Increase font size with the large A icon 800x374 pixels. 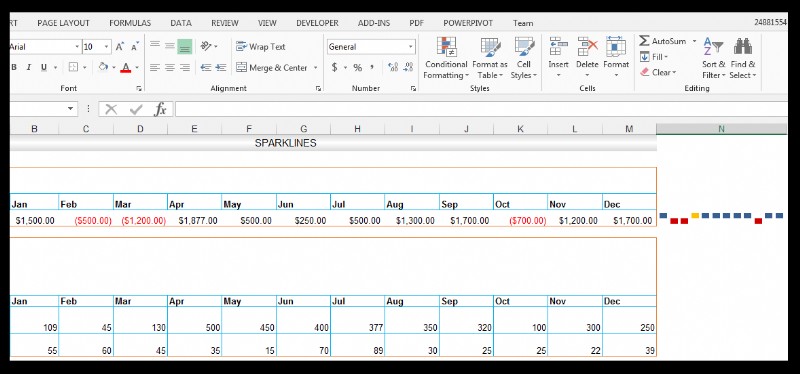click(x=120, y=47)
